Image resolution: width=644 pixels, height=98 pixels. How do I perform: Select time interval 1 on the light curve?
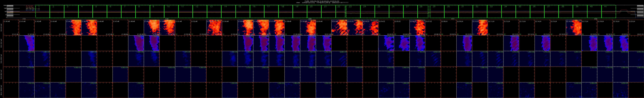coord(43,11)
